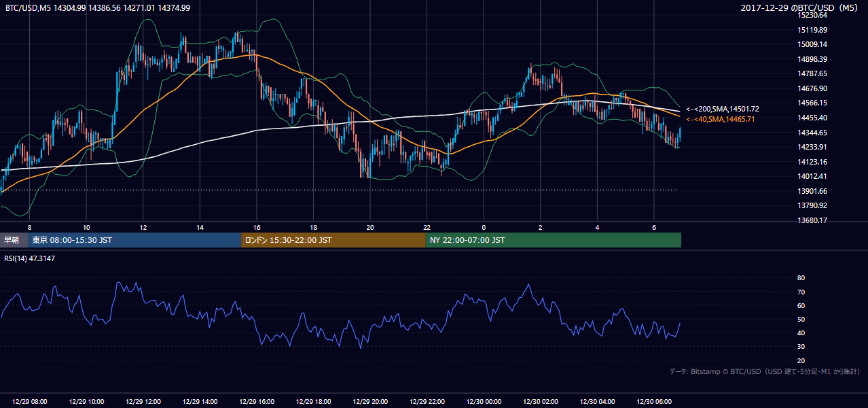The height and width of the screenshot is (408, 868).
Task: Click hour tick 22 below the price chart
Action: [427, 227]
